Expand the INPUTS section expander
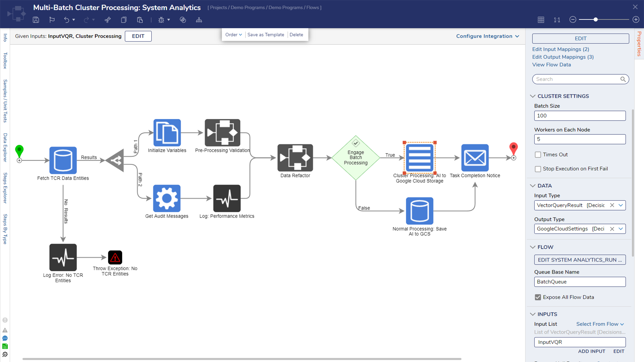This screenshot has height=362, width=644. (x=534, y=314)
